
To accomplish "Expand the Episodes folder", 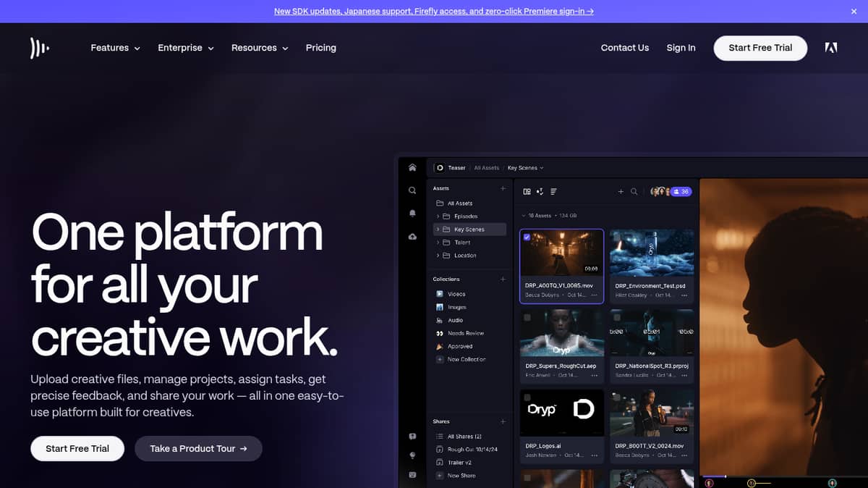I will coord(438,216).
